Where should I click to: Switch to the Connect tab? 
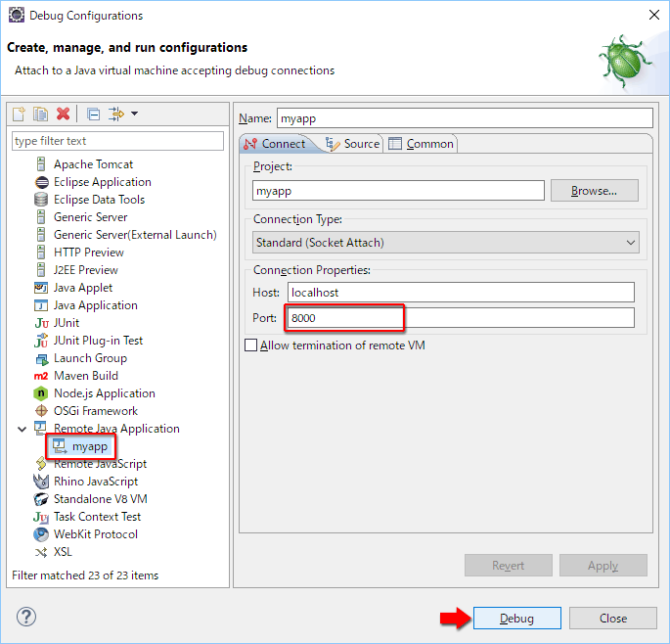275,144
